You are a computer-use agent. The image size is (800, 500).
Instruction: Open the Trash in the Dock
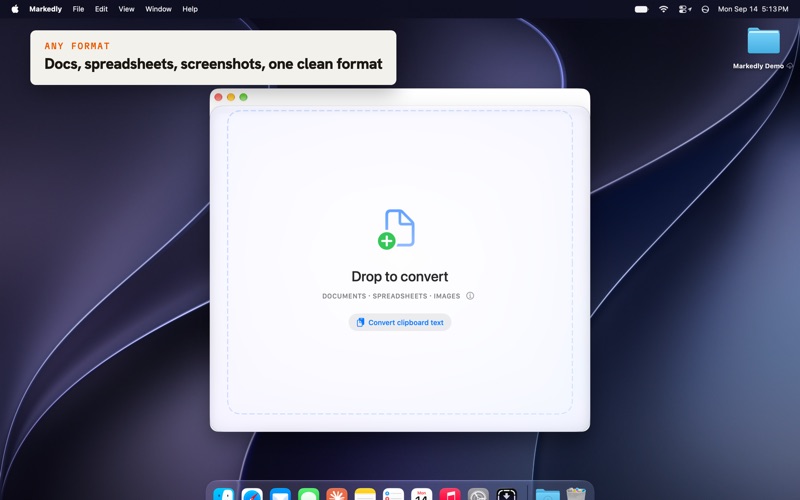(x=576, y=494)
